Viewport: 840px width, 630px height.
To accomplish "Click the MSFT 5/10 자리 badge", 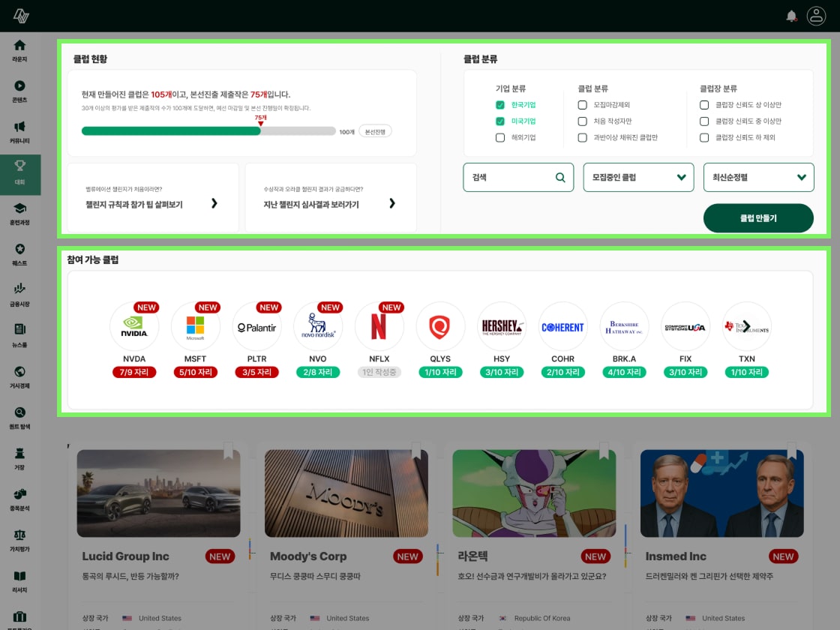I will pos(195,372).
